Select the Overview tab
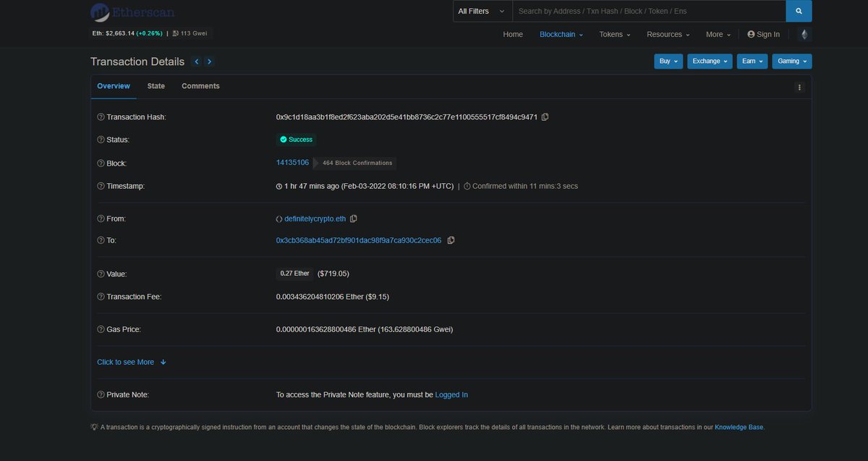The width and height of the screenshot is (868, 461). (114, 86)
